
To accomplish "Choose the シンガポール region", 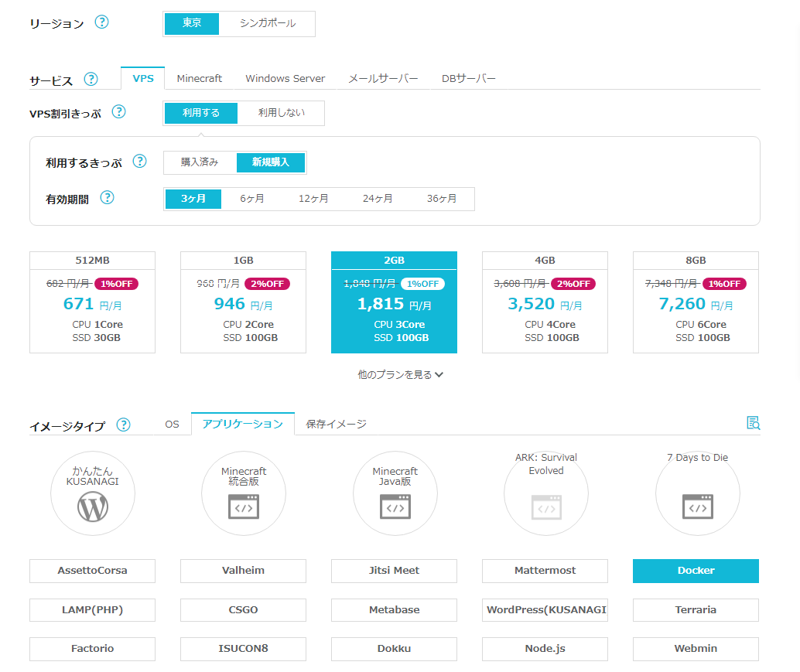I will (268, 23).
